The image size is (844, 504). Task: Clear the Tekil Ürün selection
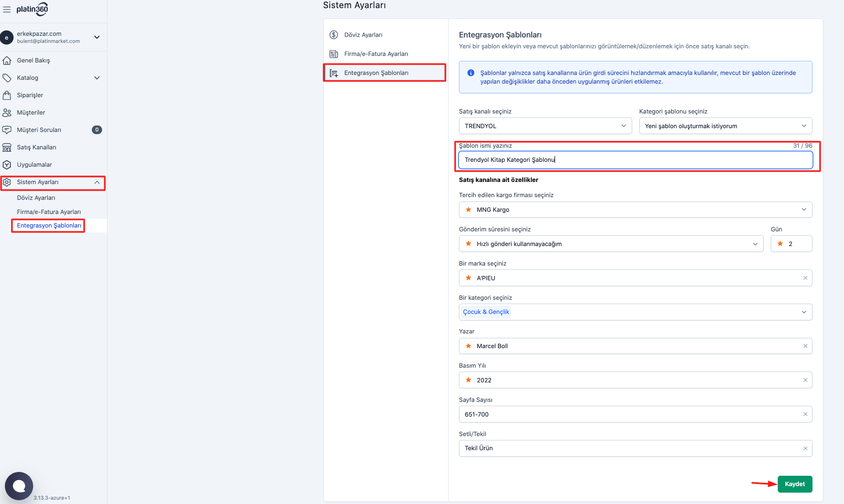pos(805,448)
